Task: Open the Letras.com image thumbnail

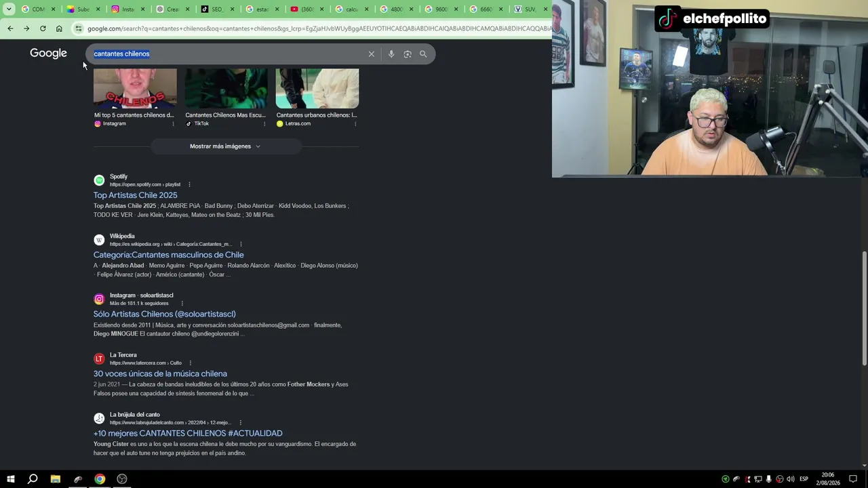Action: [x=317, y=88]
